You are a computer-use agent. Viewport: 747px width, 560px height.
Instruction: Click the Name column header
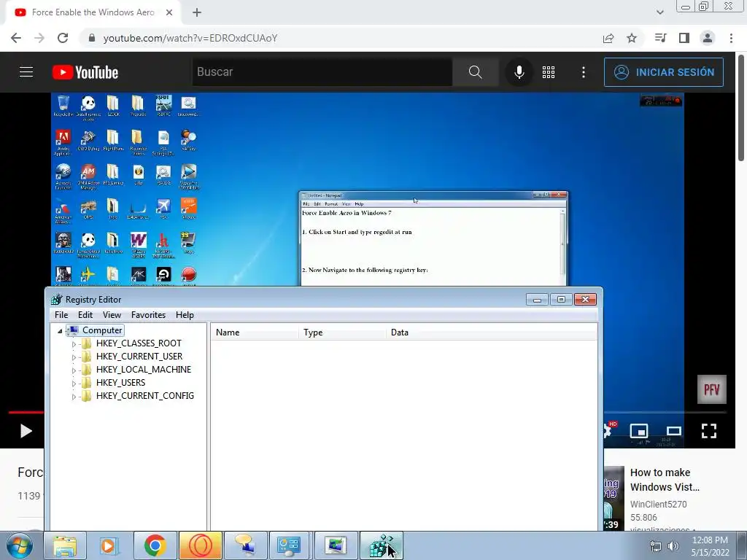pos(255,332)
